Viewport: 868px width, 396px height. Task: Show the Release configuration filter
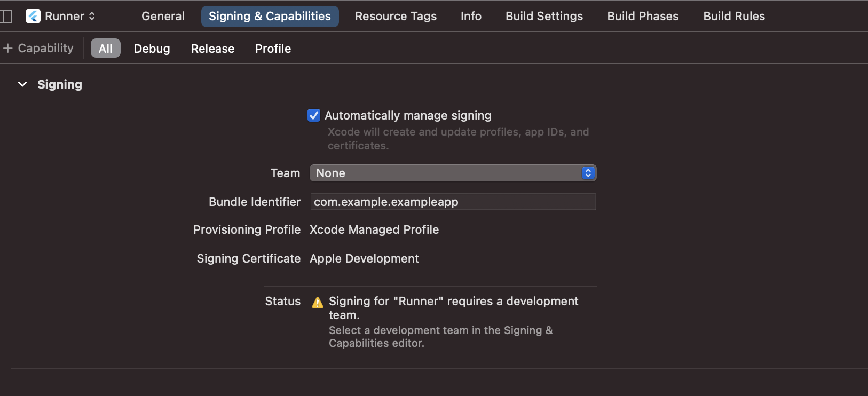pos(212,49)
